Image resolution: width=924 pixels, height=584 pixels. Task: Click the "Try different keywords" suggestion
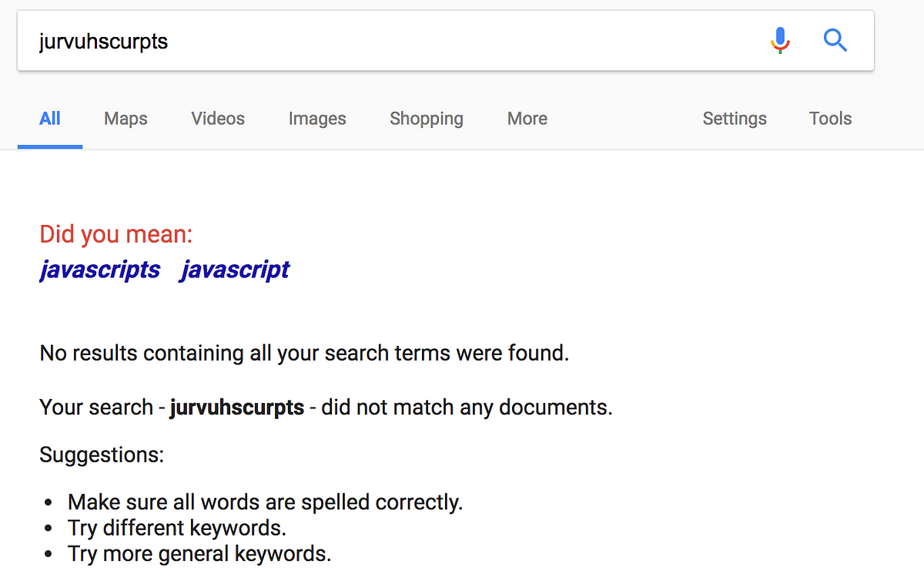(177, 529)
